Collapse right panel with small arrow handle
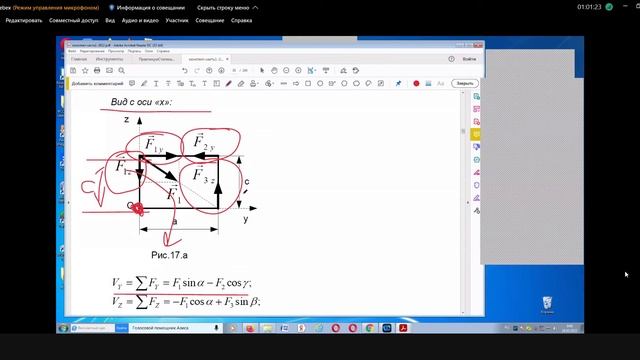640x360 pixels. [x=468, y=202]
